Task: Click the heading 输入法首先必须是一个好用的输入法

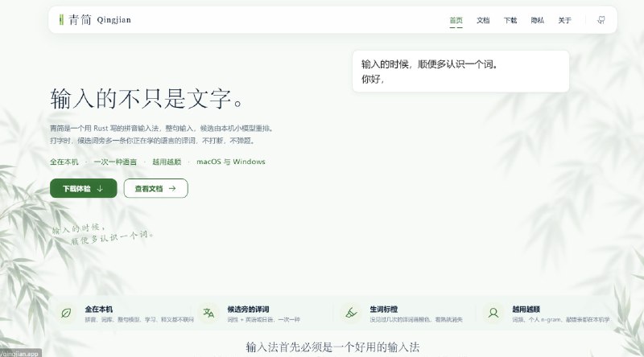Action: tap(332, 347)
